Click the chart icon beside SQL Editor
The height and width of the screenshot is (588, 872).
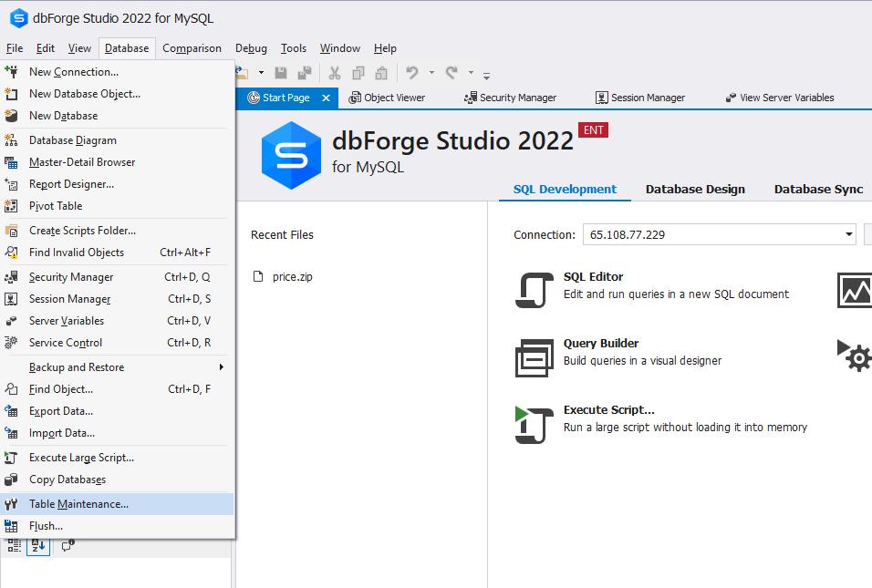(854, 290)
